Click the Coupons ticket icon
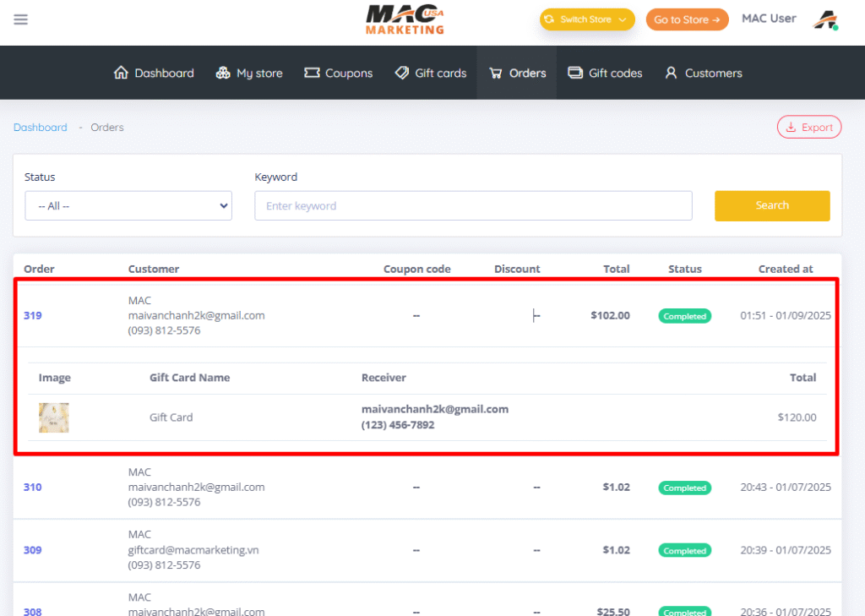Viewport: 865px width, 616px height. pos(312,73)
